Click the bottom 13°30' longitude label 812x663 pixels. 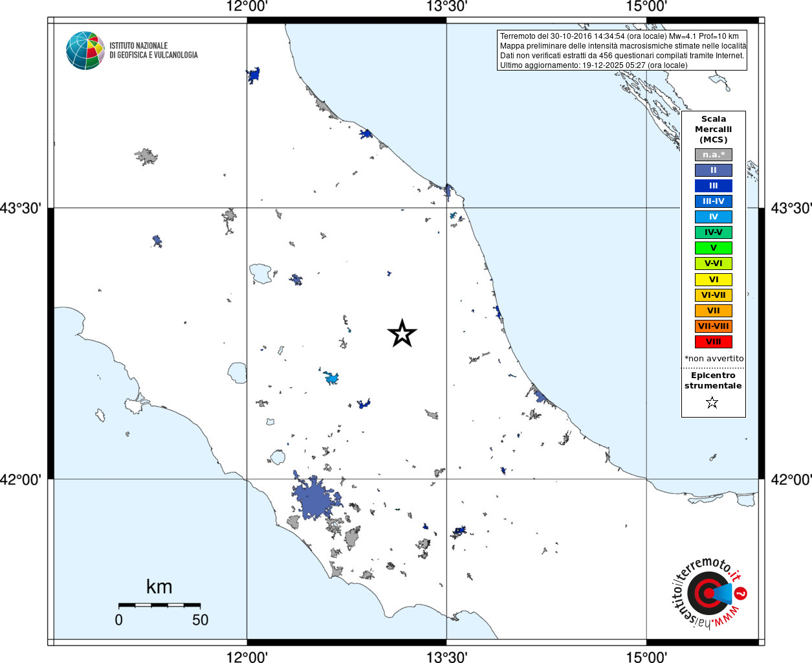click(446, 657)
